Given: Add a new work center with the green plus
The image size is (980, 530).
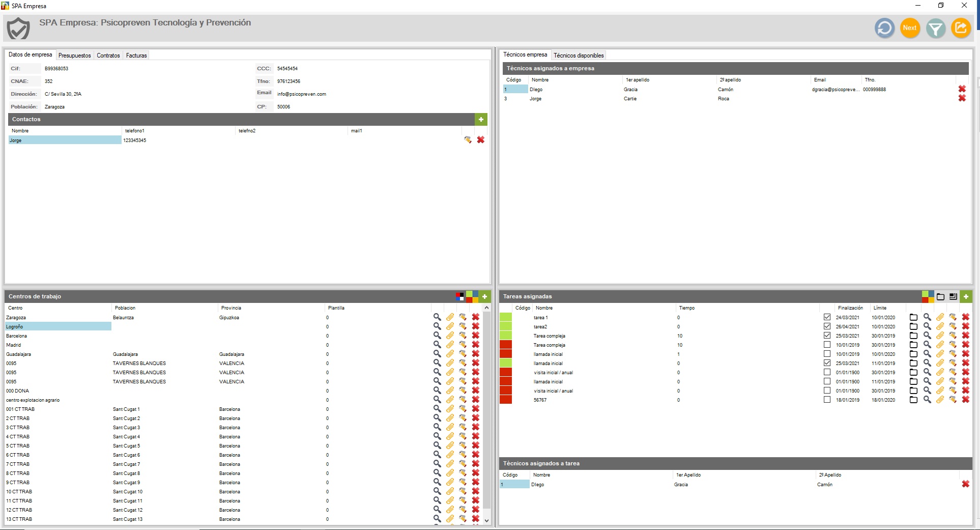Looking at the screenshot, I should [x=484, y=296].
